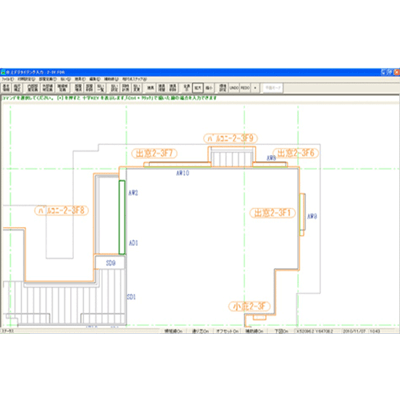This screenshot has height=400, width=400.
Task: Click the バルコニー2-3F9 label on the drawing
Action: (231, 138)
